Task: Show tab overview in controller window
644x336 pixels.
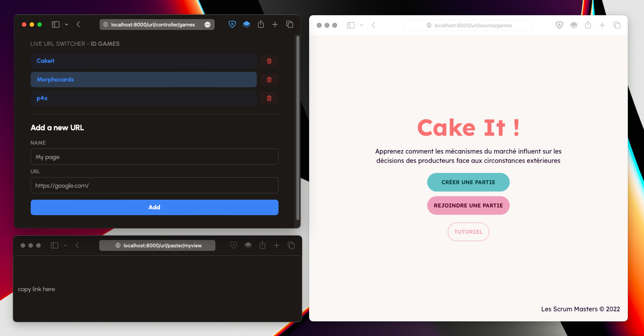Action: [x=289, y=24]
